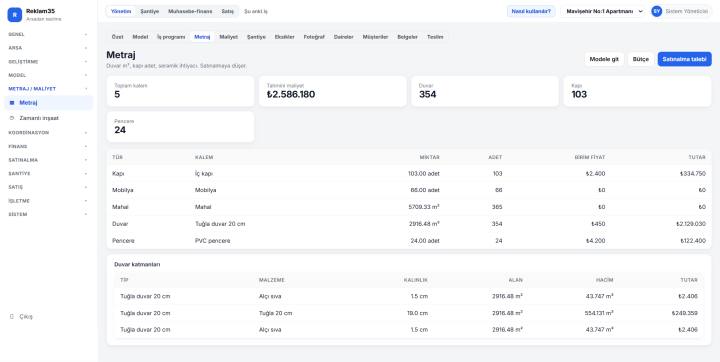
Task: Click the Reklam35 logo icon
Action: (x=15, y=15)
